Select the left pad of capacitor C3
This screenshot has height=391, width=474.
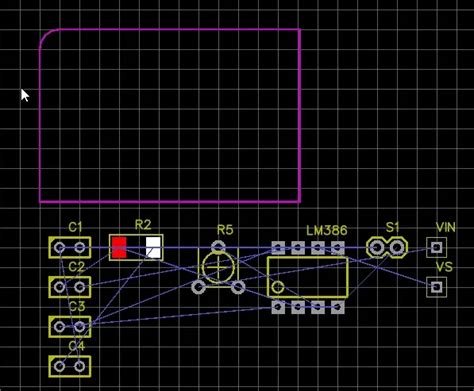pos(60,327)
